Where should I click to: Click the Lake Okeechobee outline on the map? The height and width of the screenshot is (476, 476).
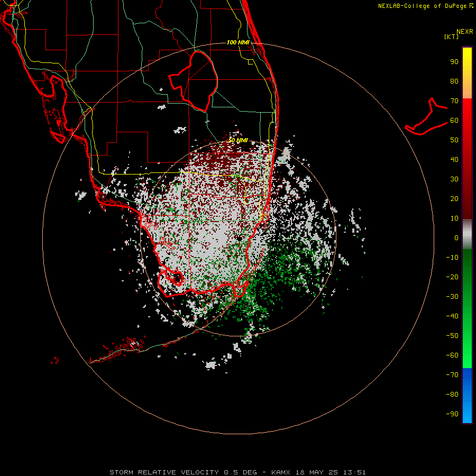[194, 81]
